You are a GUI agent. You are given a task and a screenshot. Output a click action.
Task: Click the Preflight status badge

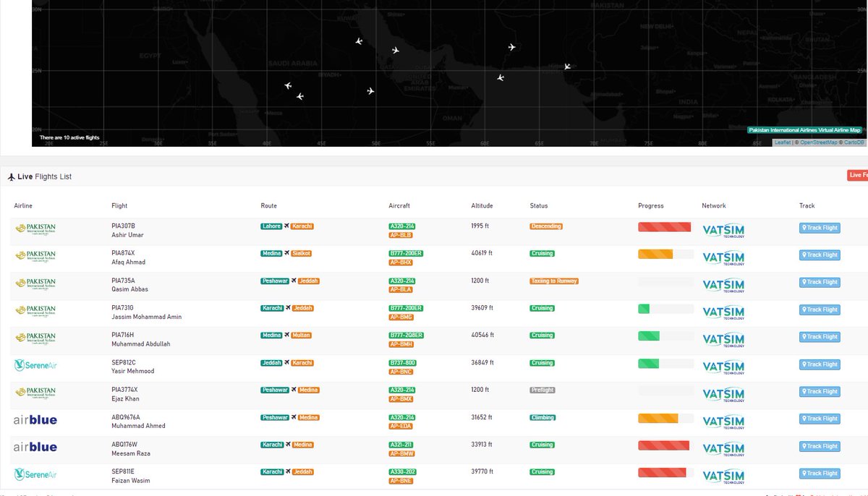(542, 390)
